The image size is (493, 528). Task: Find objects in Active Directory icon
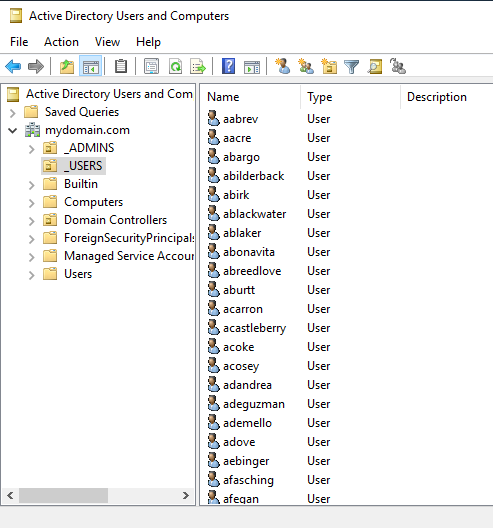(x=375, y=66)
